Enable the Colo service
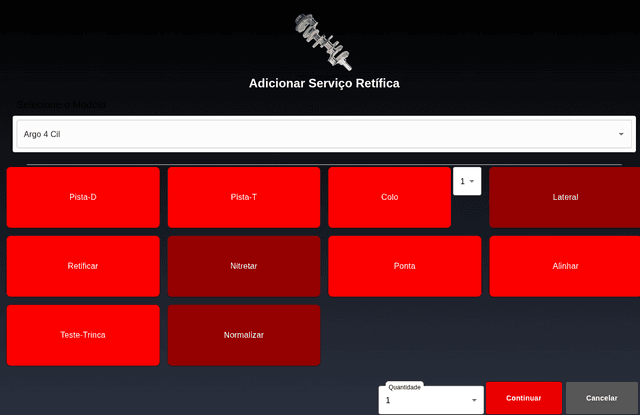The height and width of the screenshot is (415, 640). (389, 197)
